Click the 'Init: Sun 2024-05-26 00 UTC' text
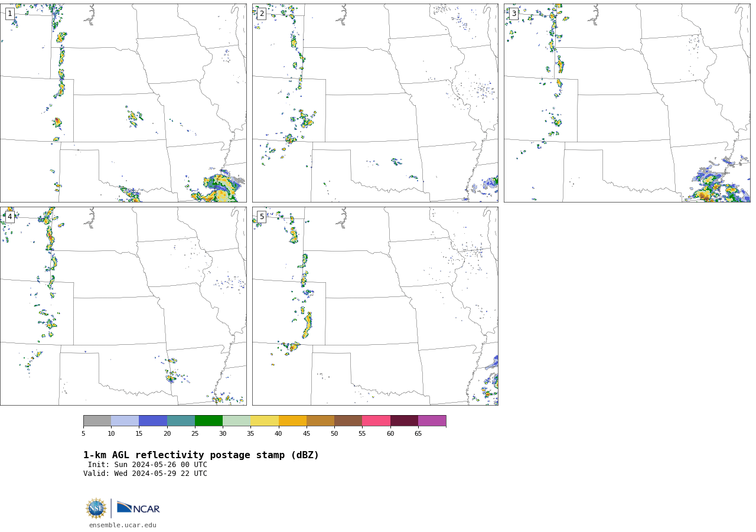This screenshot has height=532, width=756. tap(148, 465)
